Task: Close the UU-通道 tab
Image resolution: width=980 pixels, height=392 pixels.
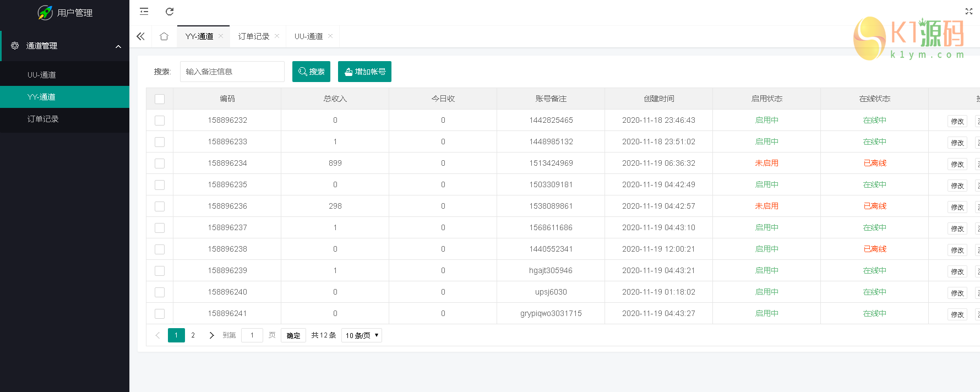Action: (330, 36)
